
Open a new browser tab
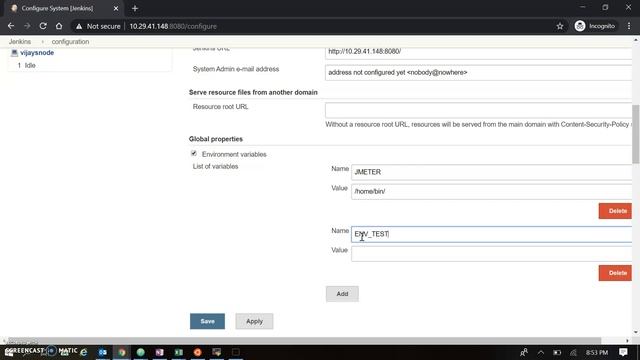pos(135,8)
